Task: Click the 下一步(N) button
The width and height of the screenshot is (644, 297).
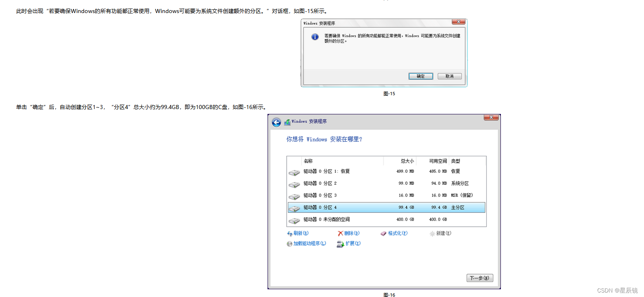Action: (480, 278)
